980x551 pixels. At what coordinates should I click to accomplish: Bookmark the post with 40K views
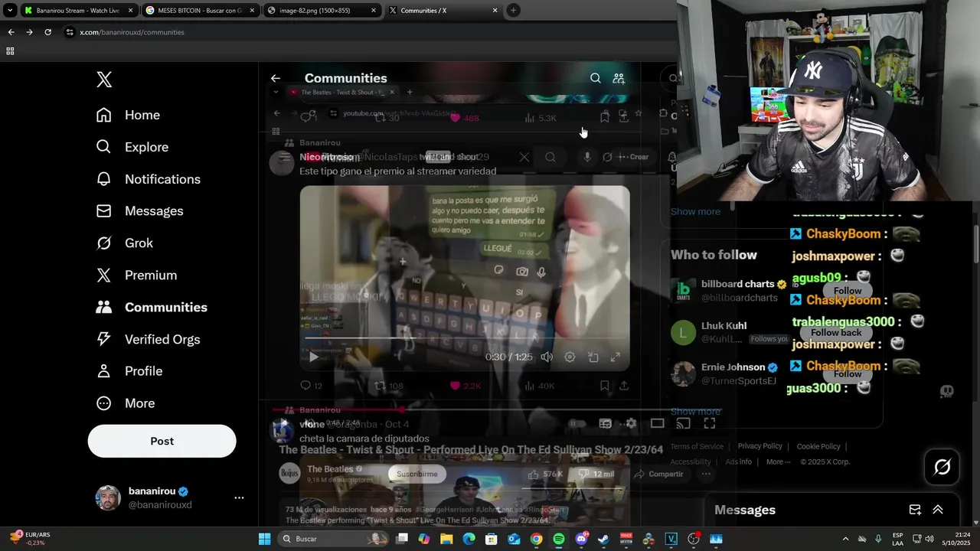pyautogui.click(x=604, y=386)
